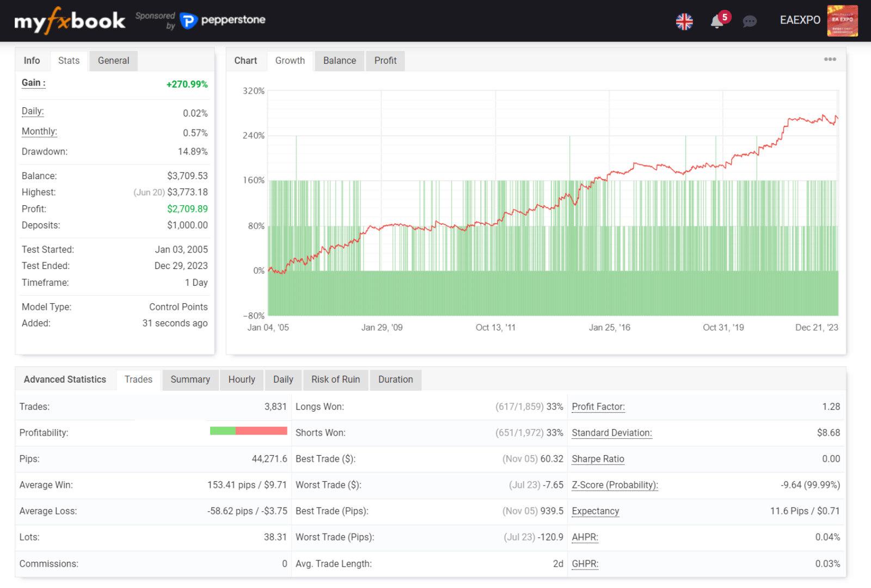Click the Dec 29, 2023 end date
This screenshot has height=588, width=871.
[181, 266]
